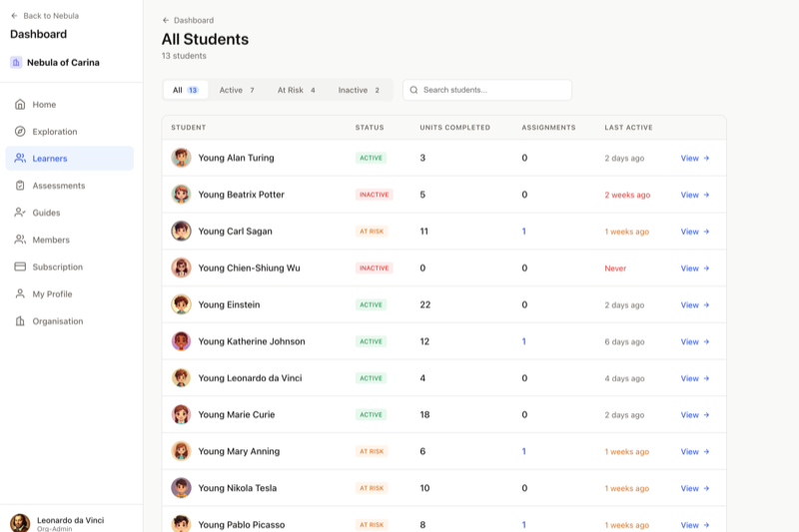Click Young Carl Sagan's avatar
This screenshot has height=532, width=799.
(181, 232)
